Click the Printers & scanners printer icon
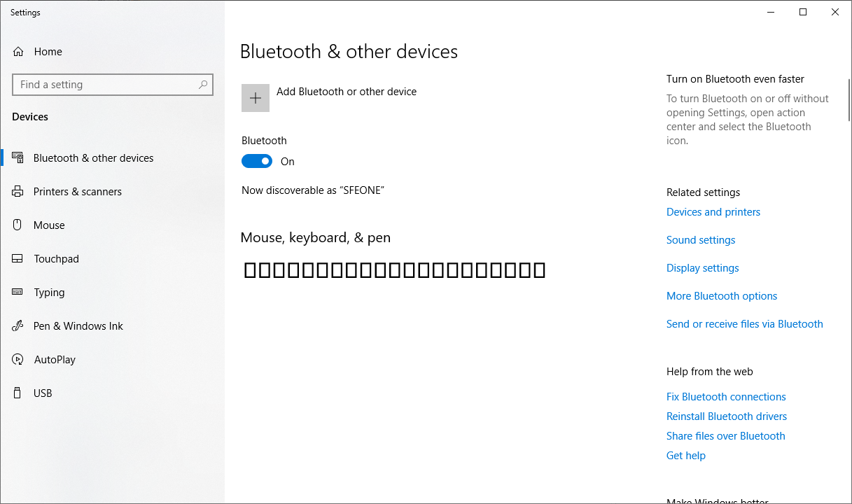This screenshot has height=504, width=852. pyautogui.click(x=18, y=192)
